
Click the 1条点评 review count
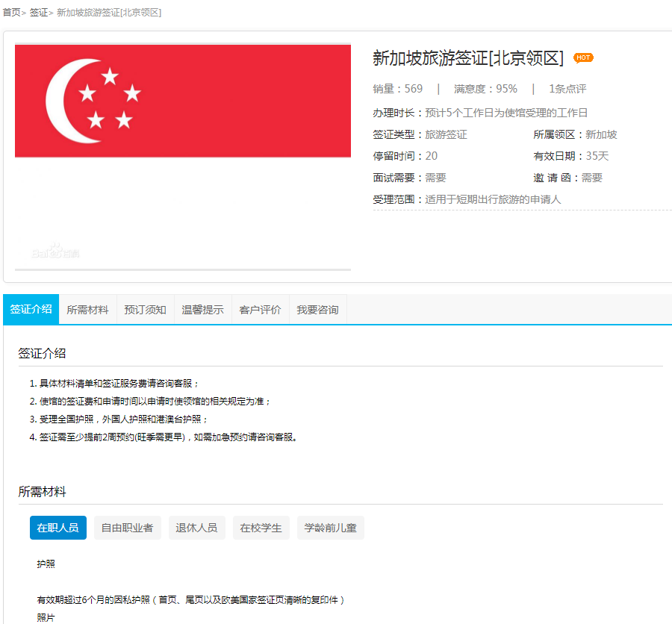click(x=567, y=89)
